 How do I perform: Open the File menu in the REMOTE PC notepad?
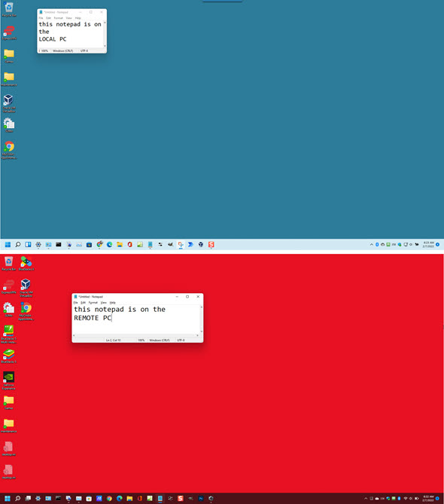pos(75,302)
